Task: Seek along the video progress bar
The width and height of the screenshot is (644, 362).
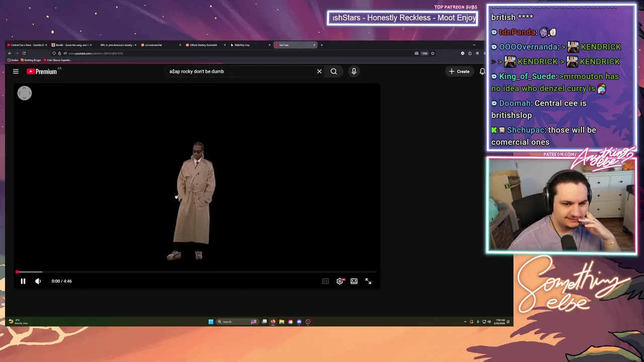Action: click(x=196, y=272)
